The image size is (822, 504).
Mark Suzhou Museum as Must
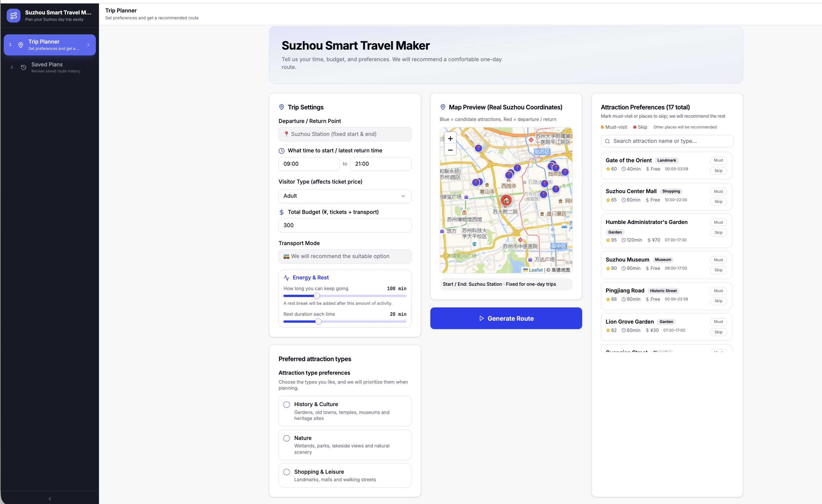[x=718, y=260]
